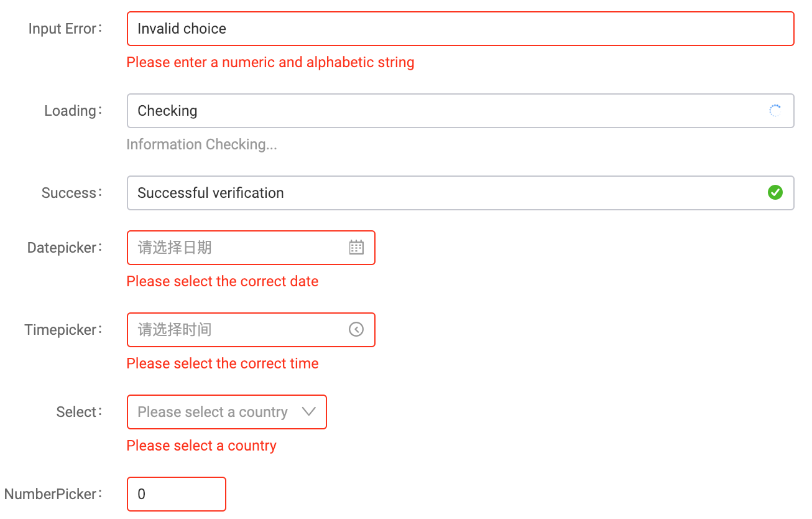Click the 'Information Checking...' help text

click(x=201, y=144)
